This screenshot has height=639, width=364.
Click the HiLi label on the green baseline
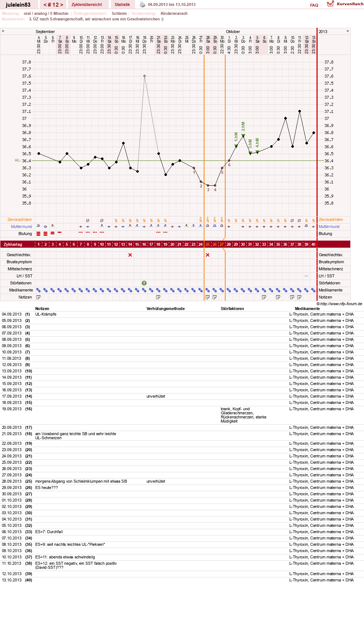[17, 160]
